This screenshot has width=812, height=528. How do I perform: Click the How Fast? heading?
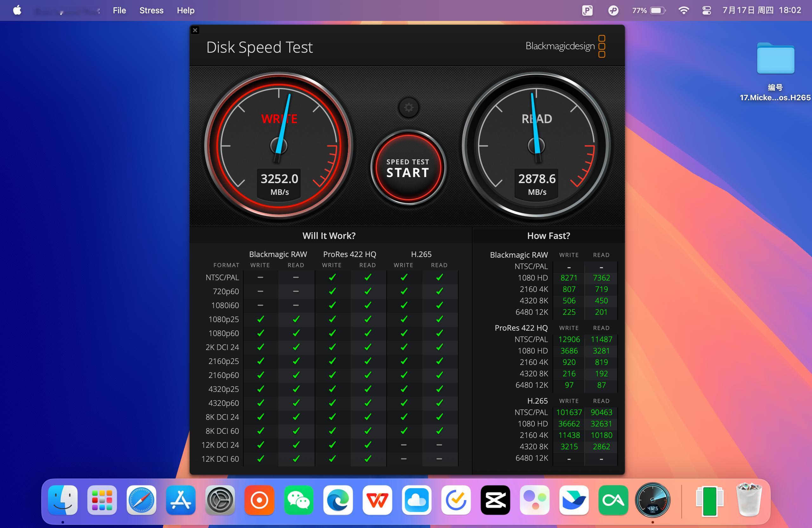(548, 235)
